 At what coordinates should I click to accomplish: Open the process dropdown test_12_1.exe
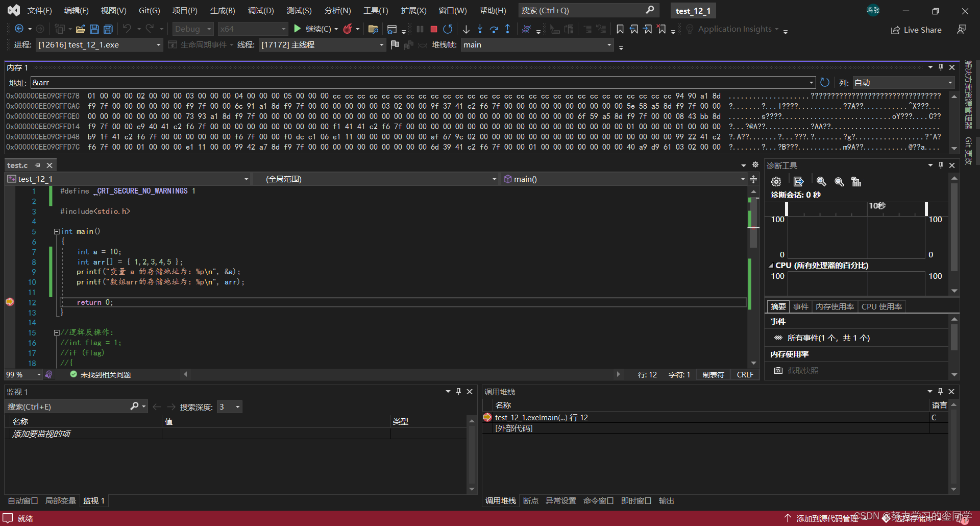tap(158, 45)
